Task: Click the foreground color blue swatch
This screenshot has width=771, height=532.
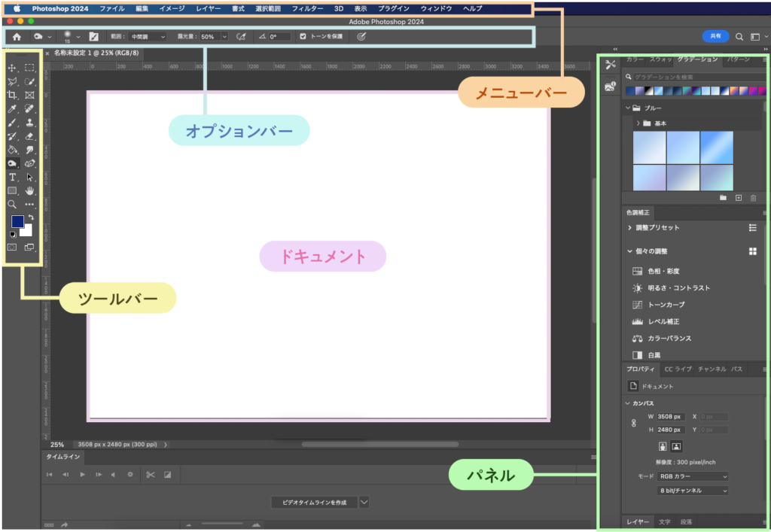Action: coord(17,220)
